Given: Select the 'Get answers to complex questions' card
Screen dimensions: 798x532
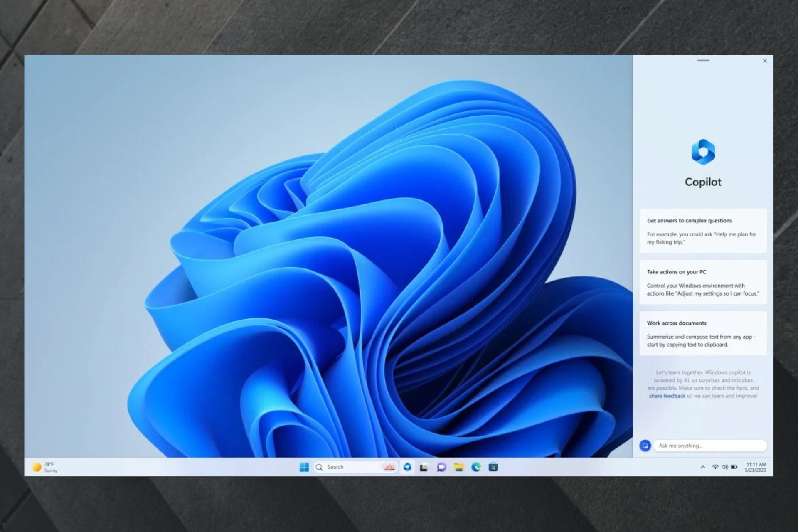Looking at the screenshot, I should [703, 231].
